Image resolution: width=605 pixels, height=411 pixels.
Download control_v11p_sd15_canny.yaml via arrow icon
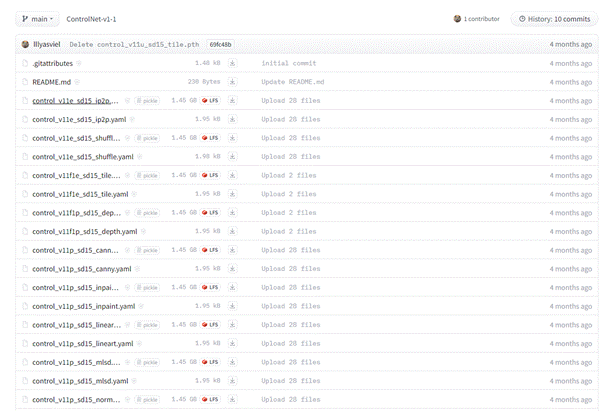pyautogui.click(x=233, y=269)
